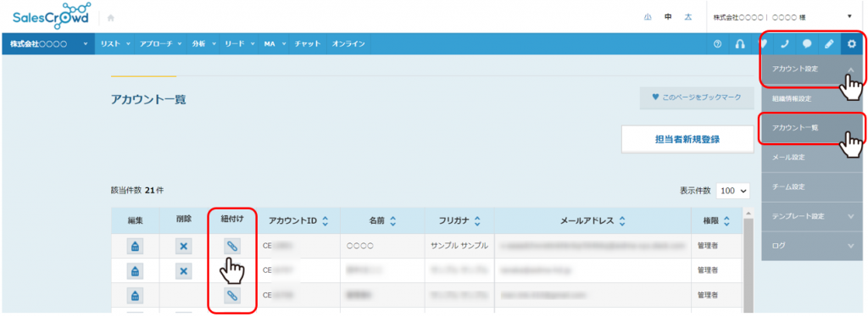Click the 削除 column header
868x317 pixels.
pos(184,219)
